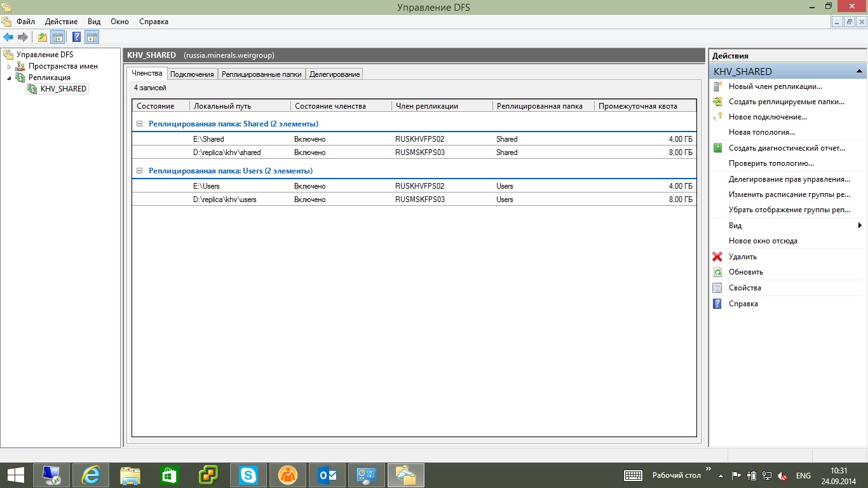This screenshot has width=868, height=488.
Task: Click the KHV_SHARED replication group icon
Action: tap(32, 89)
